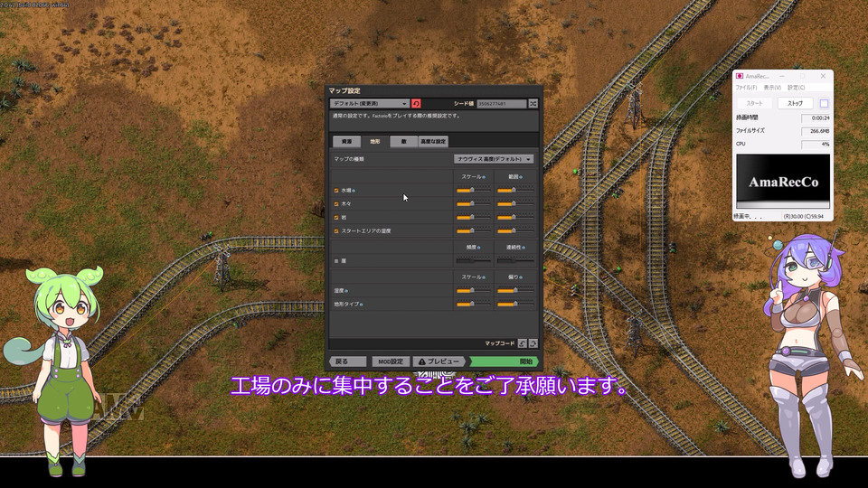
Task: Open the 敵 tab
Action: pos(403,142)
